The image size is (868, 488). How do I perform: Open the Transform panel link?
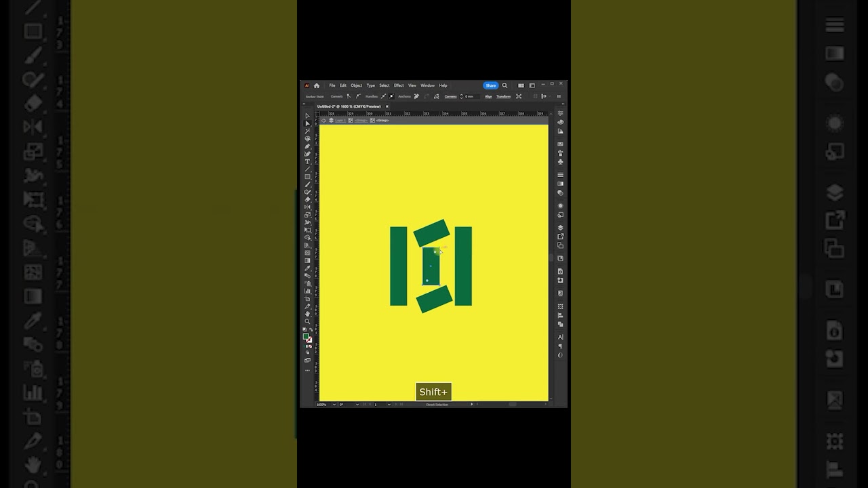coord(503,96)
